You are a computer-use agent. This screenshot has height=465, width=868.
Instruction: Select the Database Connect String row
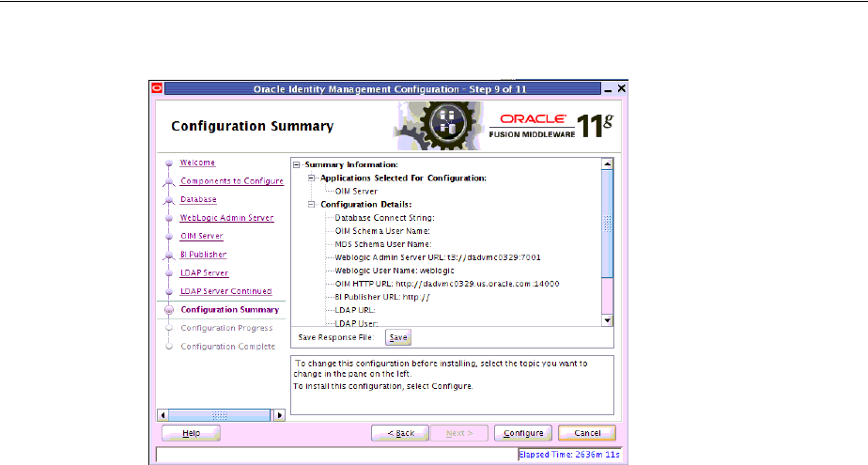tap(385, 218)
